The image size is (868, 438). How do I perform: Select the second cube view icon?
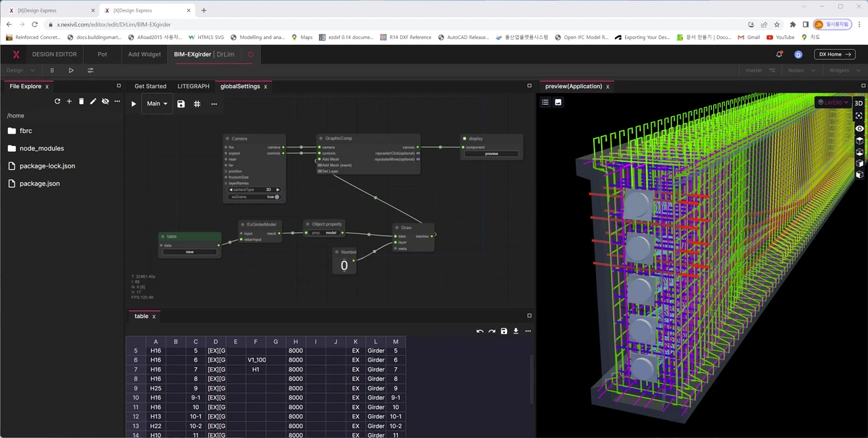pos(859,152)
